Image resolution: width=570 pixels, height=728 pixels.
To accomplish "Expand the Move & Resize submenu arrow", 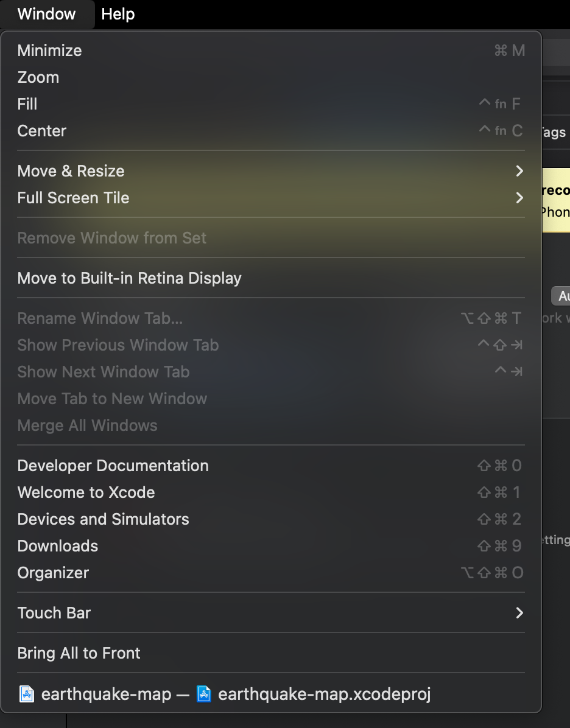I will [x=519, y=171].
